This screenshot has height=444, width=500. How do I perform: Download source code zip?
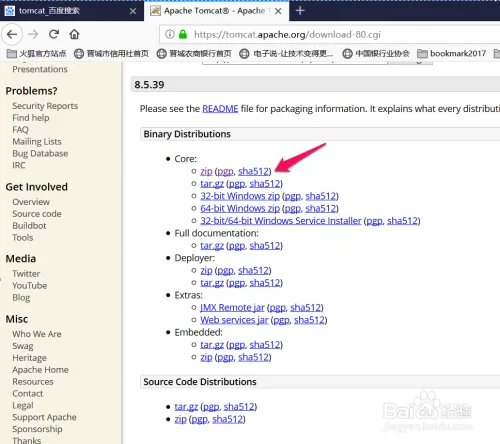[180, 419]
